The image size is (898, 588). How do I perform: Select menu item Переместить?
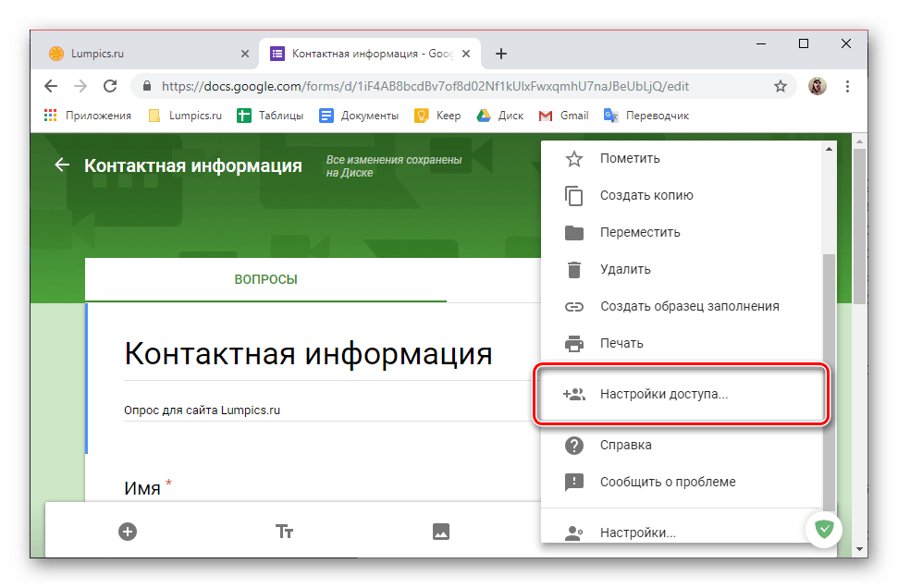(682, 232)
